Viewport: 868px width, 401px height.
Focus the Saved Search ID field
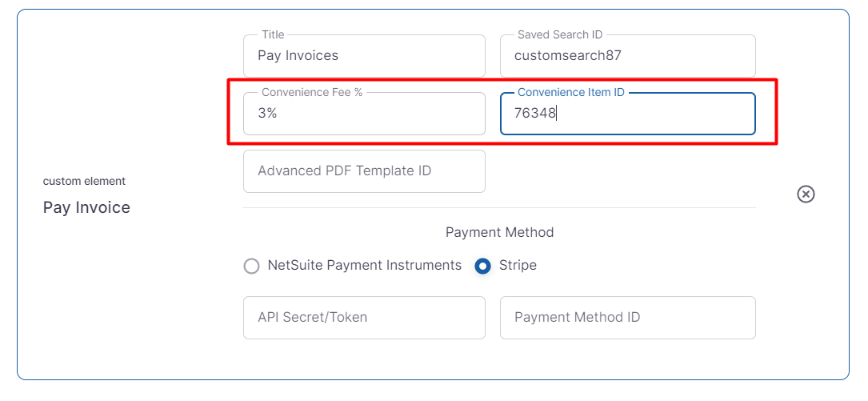pos(627,56)
